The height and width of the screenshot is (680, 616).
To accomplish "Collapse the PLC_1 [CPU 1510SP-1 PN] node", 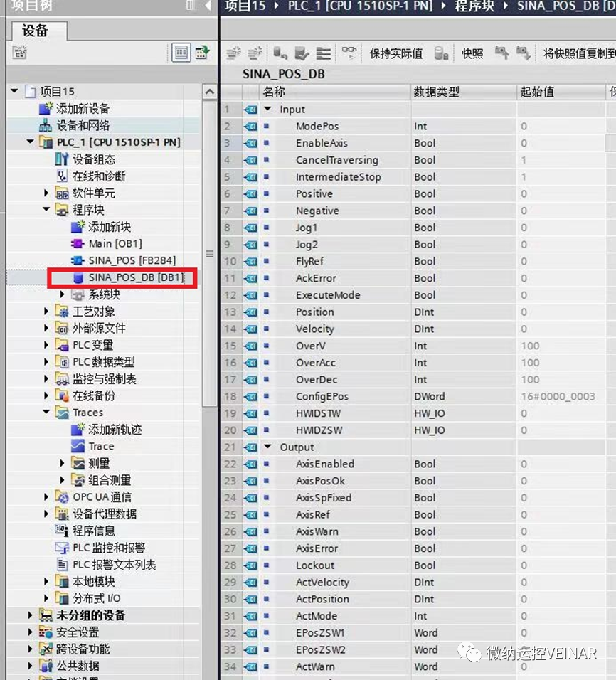I will click(x=31, y=143).
